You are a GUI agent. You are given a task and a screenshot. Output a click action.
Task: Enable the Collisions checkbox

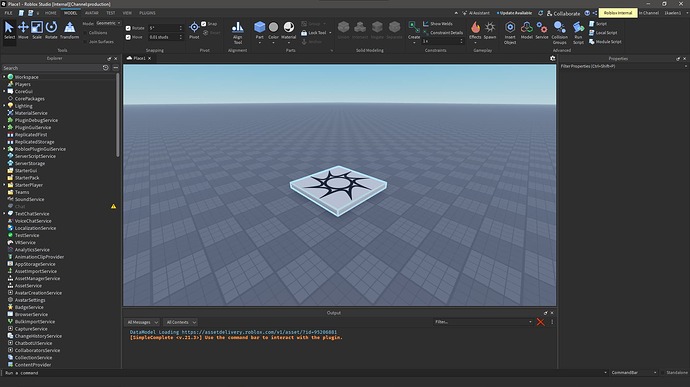coord(86,33)
